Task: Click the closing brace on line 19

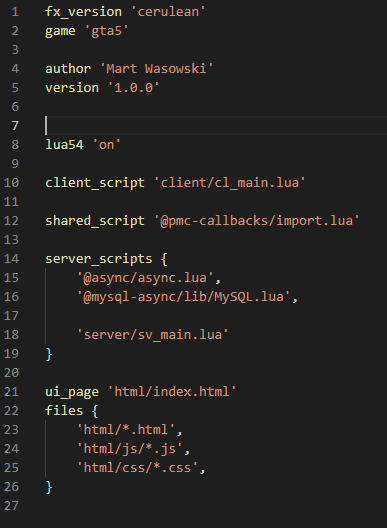Action: coord(49,354)
